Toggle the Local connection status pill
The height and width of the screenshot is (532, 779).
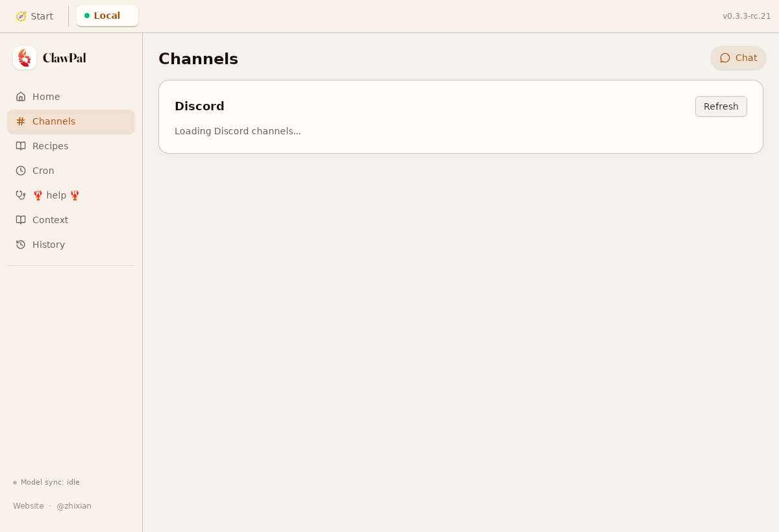(106, 16)
